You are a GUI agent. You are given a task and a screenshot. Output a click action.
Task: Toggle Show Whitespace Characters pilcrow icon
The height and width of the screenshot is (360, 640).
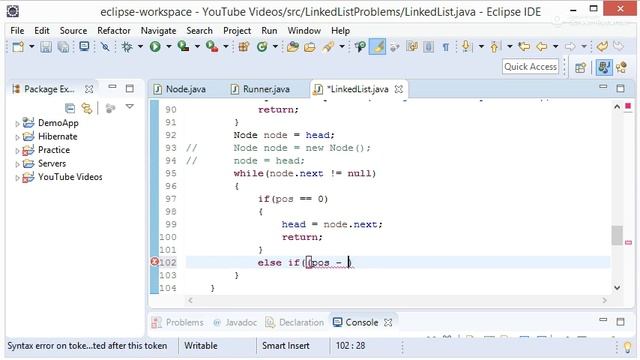446,47
